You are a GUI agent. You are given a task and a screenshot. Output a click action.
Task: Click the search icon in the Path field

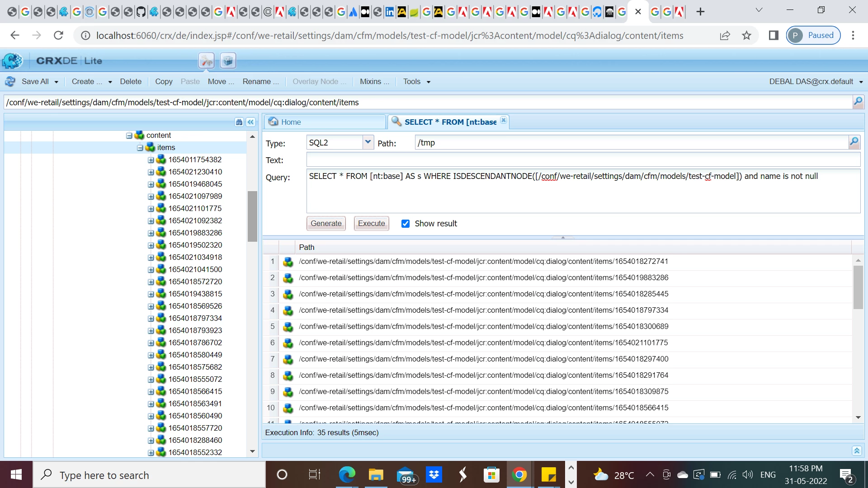click(x=854, y=142)
